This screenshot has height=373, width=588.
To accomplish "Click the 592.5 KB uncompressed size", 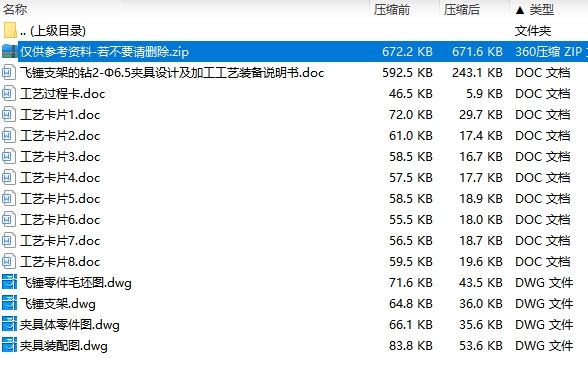I will pyautogui.click(x=407, y=72).
